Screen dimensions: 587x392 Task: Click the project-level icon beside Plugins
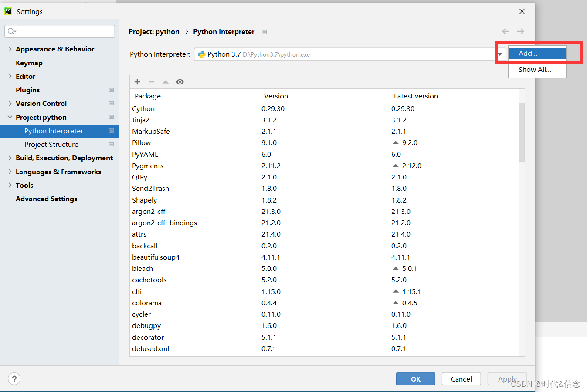click(x=111, y=90)
